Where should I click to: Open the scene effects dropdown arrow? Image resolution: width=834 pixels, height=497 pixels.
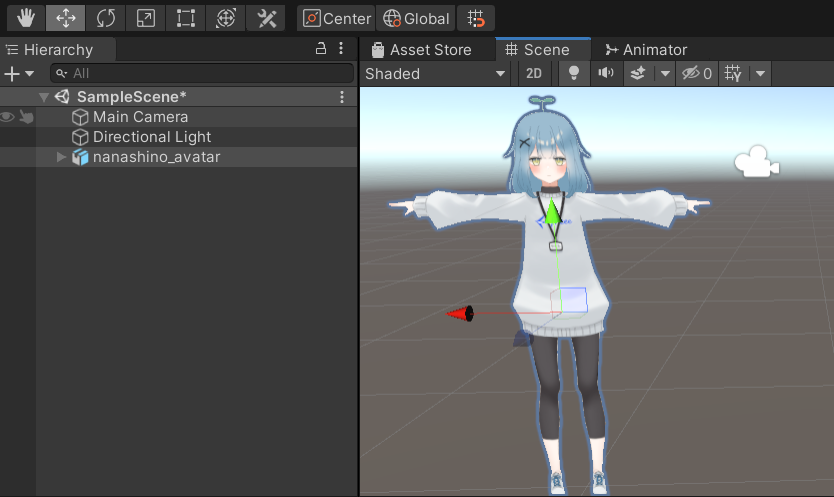coord(665,73)
